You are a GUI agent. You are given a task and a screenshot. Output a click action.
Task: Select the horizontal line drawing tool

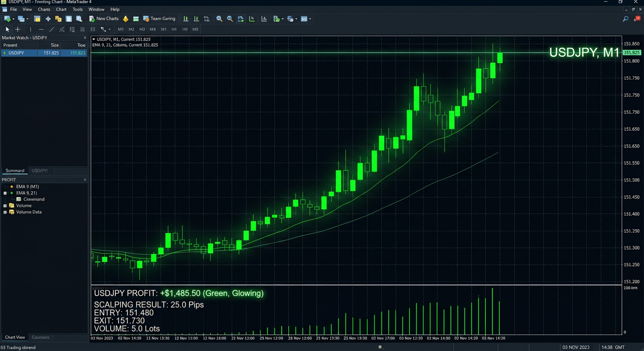click(41, 29)
